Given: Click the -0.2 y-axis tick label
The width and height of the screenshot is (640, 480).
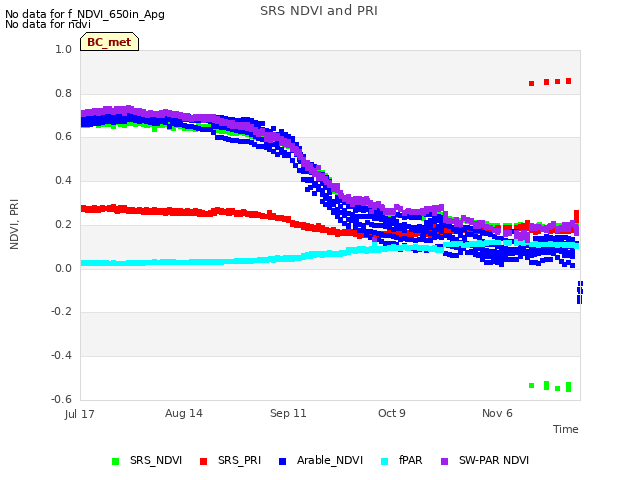Looking at the screenshot, I should 62,311.
